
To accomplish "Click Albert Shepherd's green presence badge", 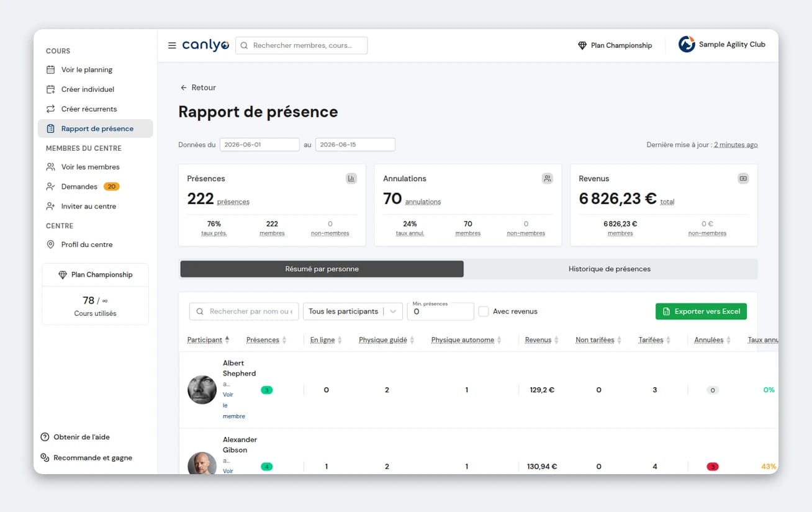I will (x=267, y=390).
